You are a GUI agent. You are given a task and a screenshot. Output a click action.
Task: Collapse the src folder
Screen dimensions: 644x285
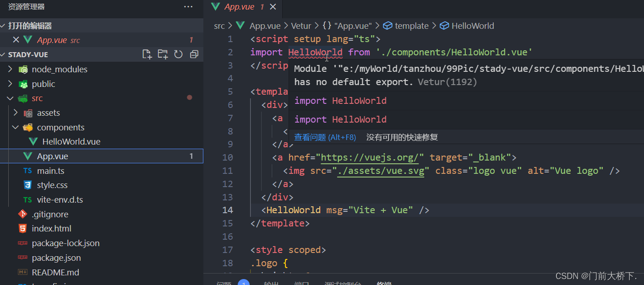tap(10, 98)
